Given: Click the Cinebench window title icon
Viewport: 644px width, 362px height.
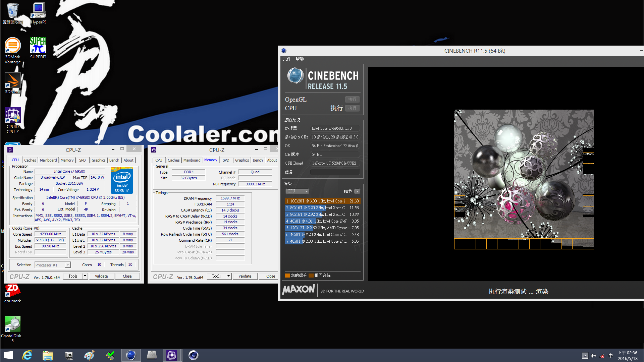Looking at the screenshot, I should pyautogui.click(x=284, y=51).
